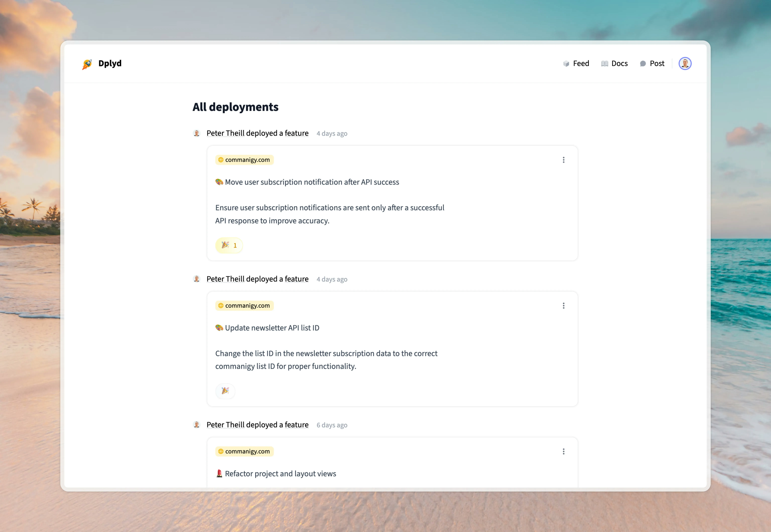Click Peter Theill's avatar on newsletter deployment
This screenshot has height=532, width=771.
(x=197, y=279)
